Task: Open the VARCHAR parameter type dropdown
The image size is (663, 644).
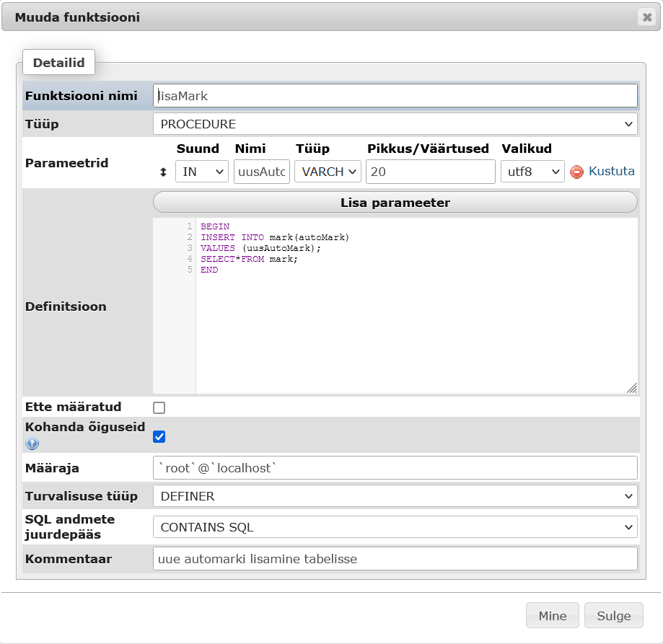Action: [327, 172]
